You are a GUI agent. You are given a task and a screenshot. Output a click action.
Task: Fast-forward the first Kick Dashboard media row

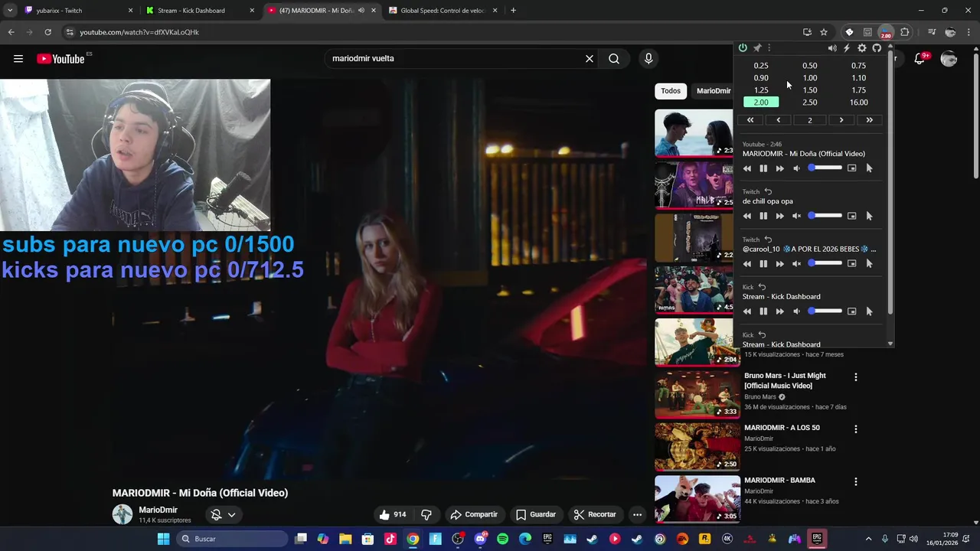point(779,311)
